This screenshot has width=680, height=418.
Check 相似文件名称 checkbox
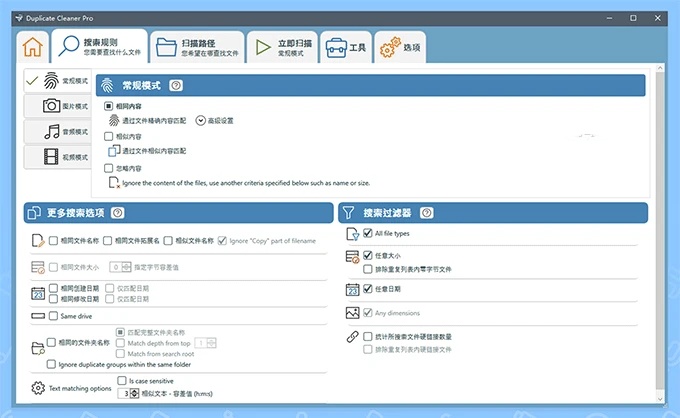tap(168, 241)
